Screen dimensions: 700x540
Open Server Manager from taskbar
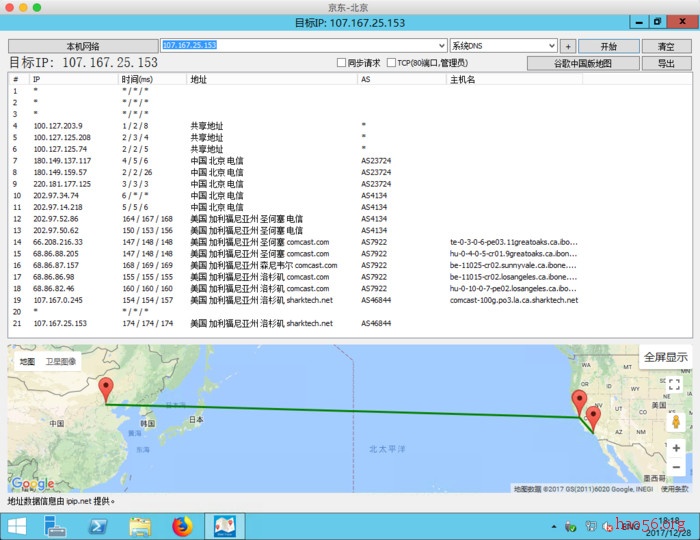click(55, 526)
